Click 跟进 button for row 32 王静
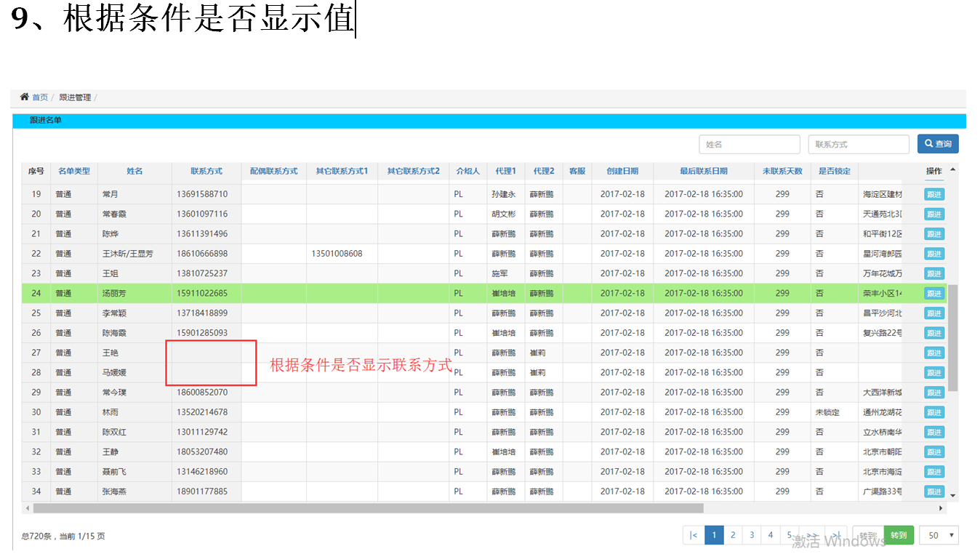The image size is (980, 554). [x=934, y=451]
